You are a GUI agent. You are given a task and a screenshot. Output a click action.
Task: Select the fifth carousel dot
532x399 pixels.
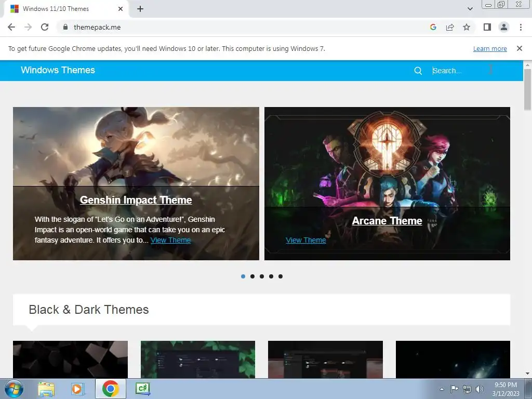[280, 276]
